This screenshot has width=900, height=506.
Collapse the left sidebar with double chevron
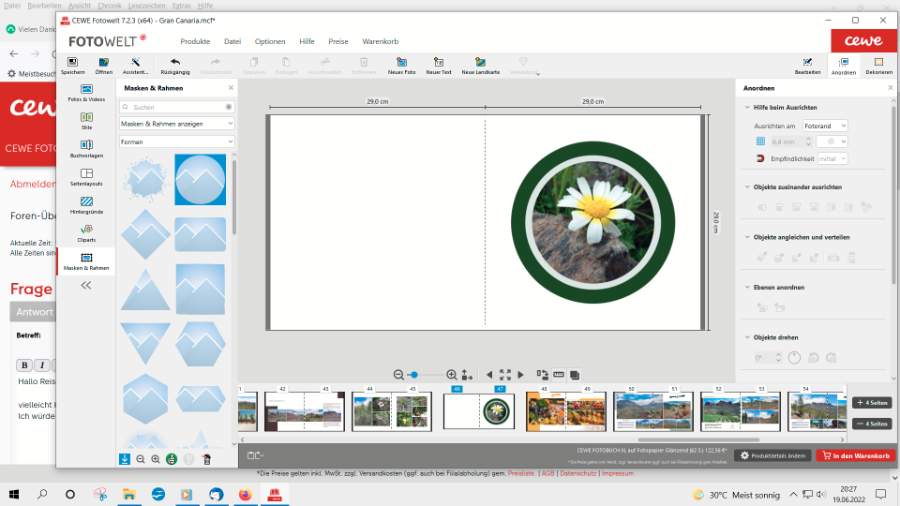pyautogui.click(x=86, y=285)
